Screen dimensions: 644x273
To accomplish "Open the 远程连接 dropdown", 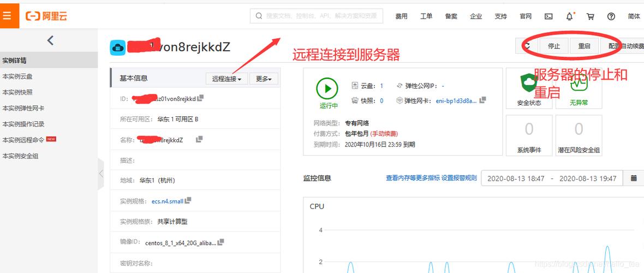I will click(226, 79).
